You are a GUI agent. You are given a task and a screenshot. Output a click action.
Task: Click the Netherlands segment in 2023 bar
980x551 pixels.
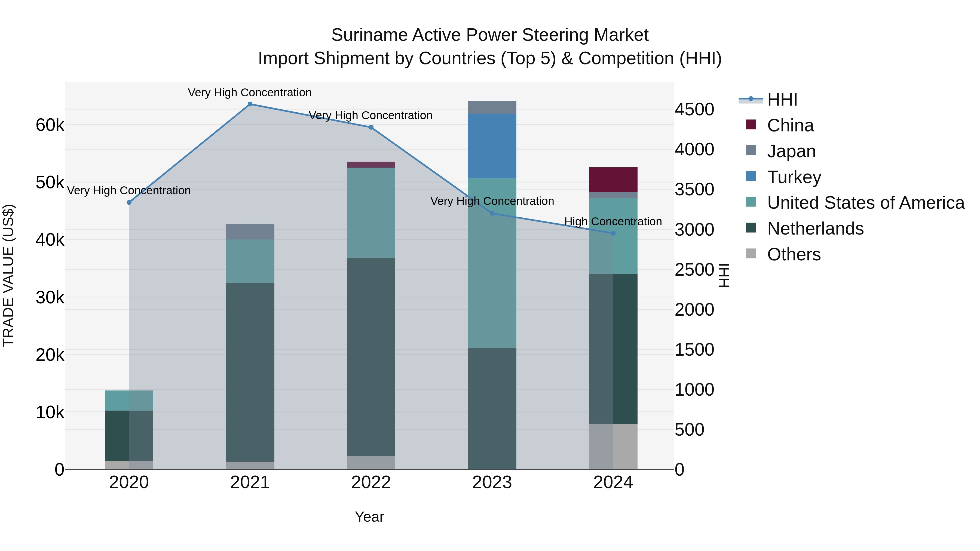[x=492, y=408]
